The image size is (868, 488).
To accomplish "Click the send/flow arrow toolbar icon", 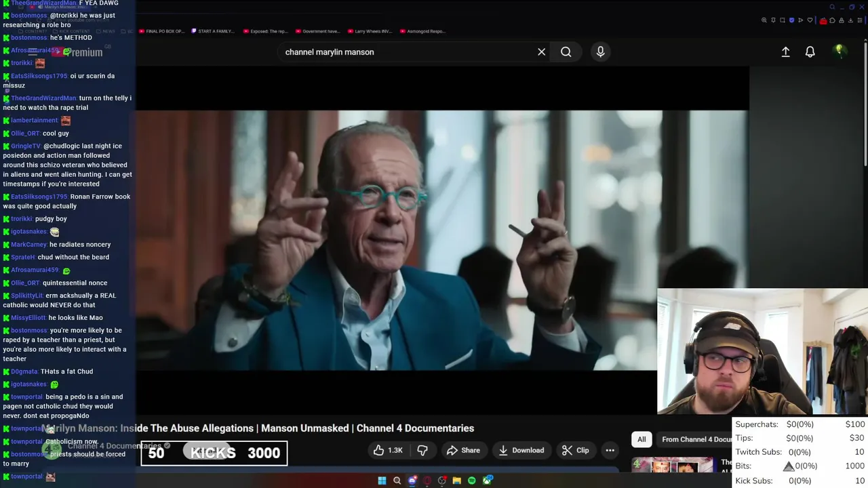I will (800, 20).
